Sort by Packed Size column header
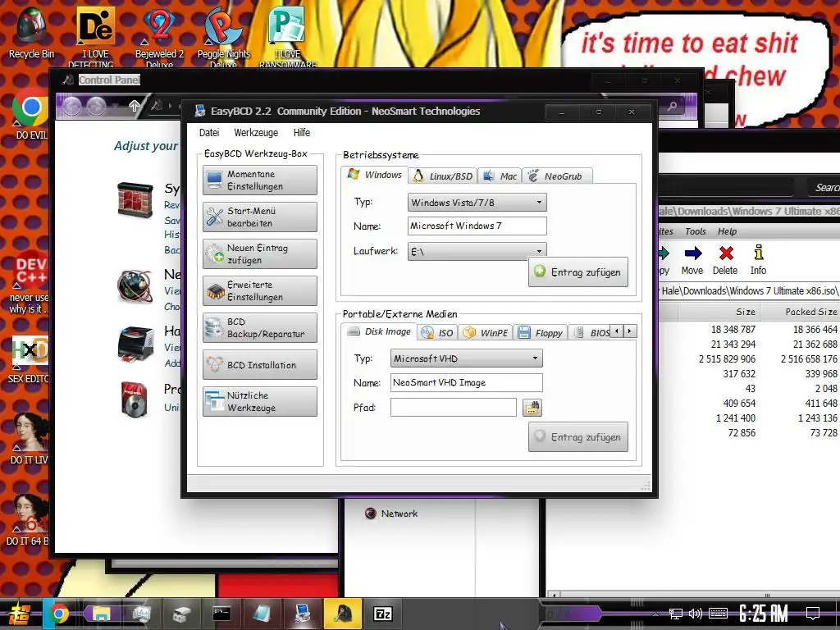 click(x=801, y=312)
